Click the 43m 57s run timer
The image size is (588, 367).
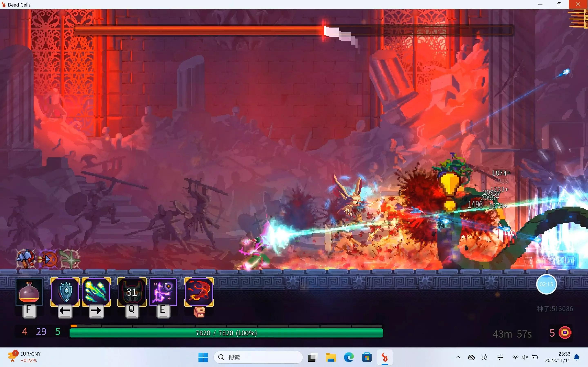coord(512,334)
